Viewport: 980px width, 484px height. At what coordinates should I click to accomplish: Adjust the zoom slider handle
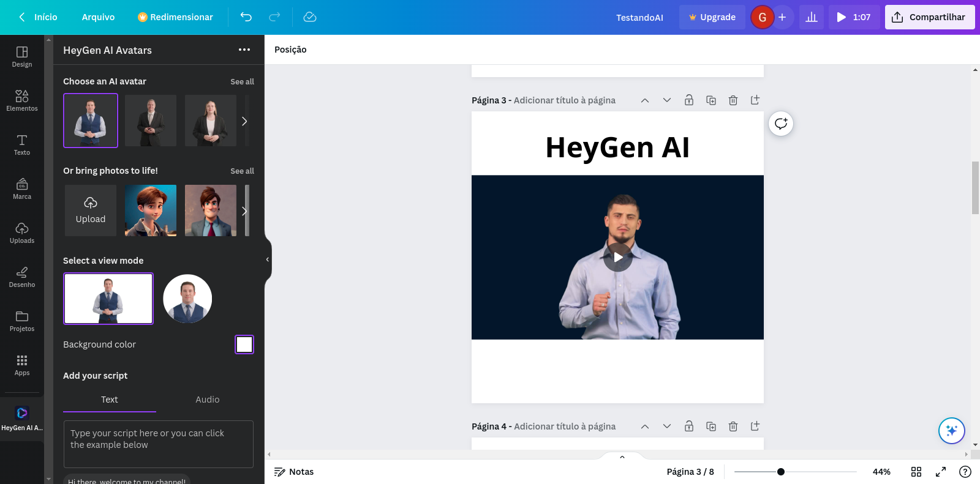point(781,472)
